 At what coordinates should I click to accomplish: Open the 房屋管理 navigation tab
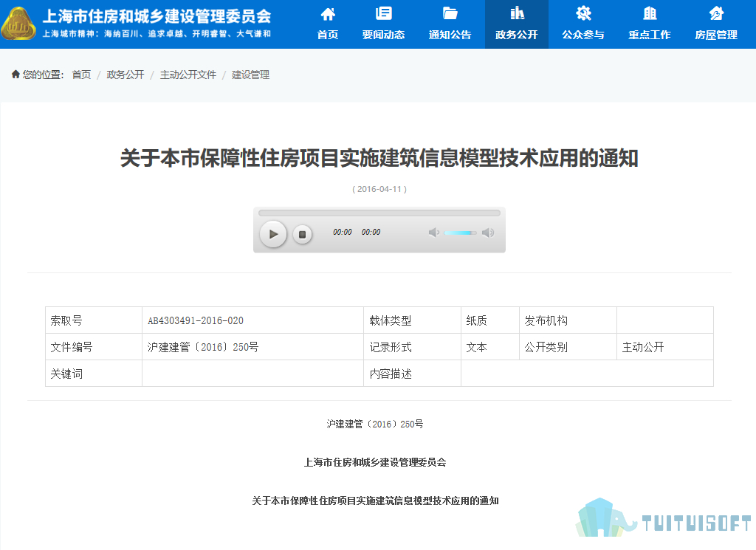[x=716, y=24]
